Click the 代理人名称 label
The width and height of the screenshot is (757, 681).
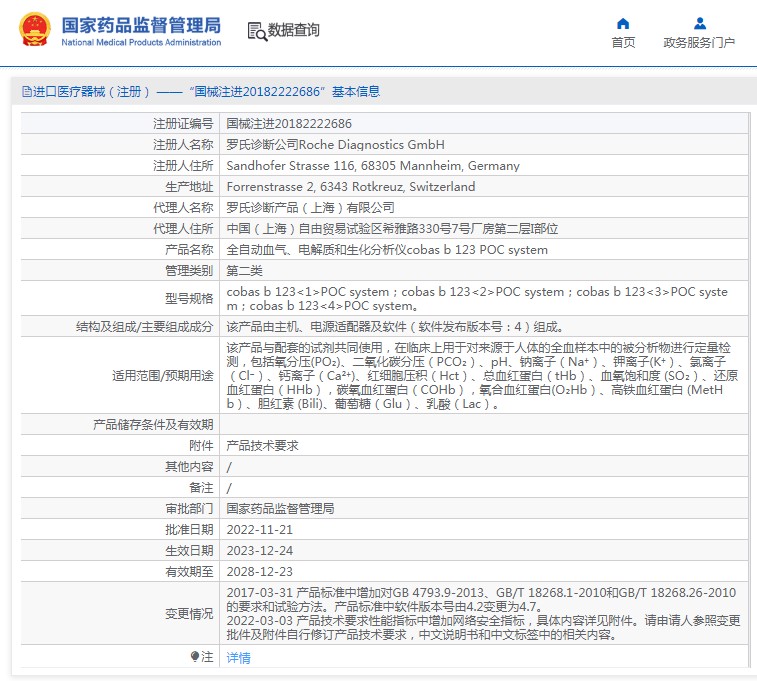183,208
